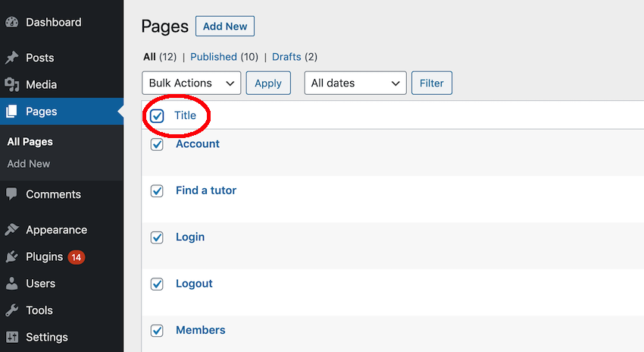This screenshot has width=644, height=352.
Task: Click the Settings sliders icon
Action: click(11, 338)
